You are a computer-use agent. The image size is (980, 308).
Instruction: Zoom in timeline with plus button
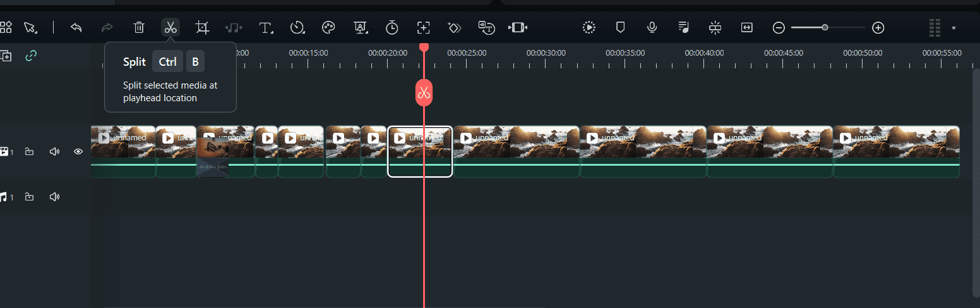pyautogui.click(x=878, y=27)
